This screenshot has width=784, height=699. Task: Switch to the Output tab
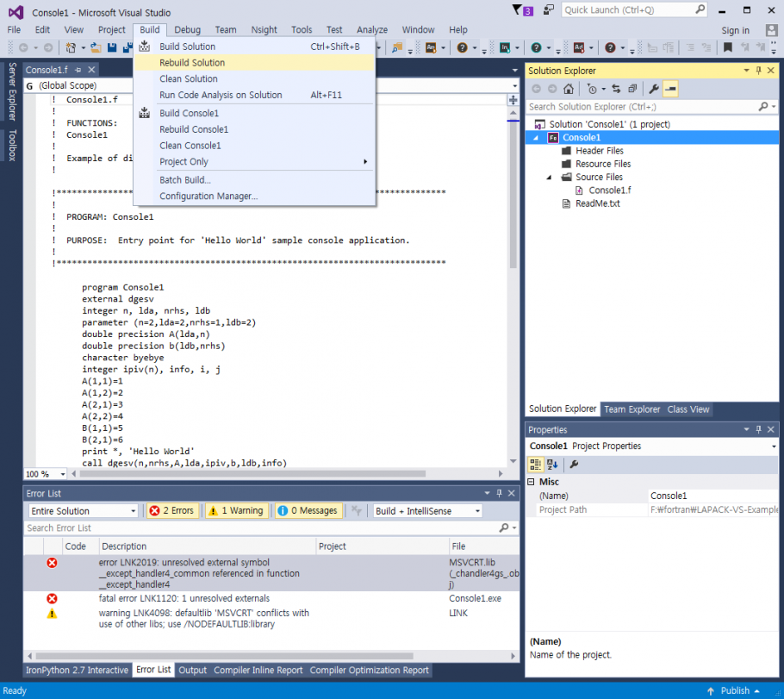click(x=192, y=671)
